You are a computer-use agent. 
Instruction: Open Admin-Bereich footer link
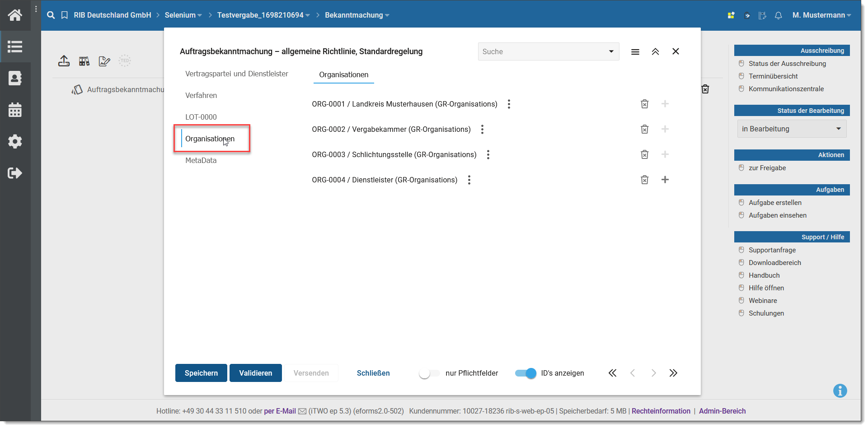pos(722,411)
